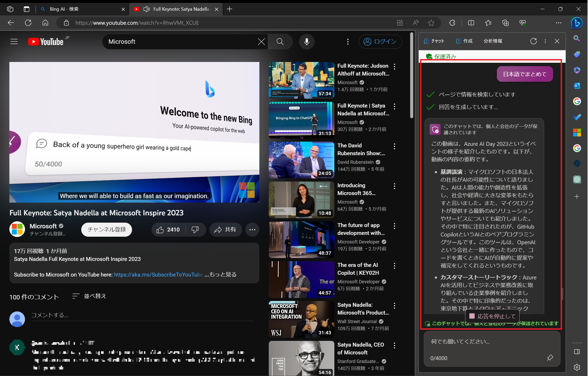The height and width of the screenshot is (376, 588).
Task: Submit the YouTube search
Action: click(280, 42)
